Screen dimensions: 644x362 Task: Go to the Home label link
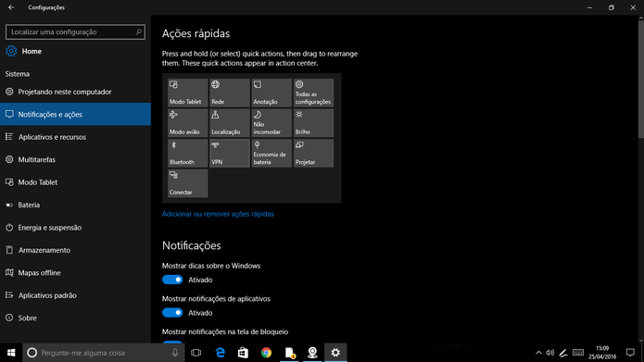click(32, 51)
